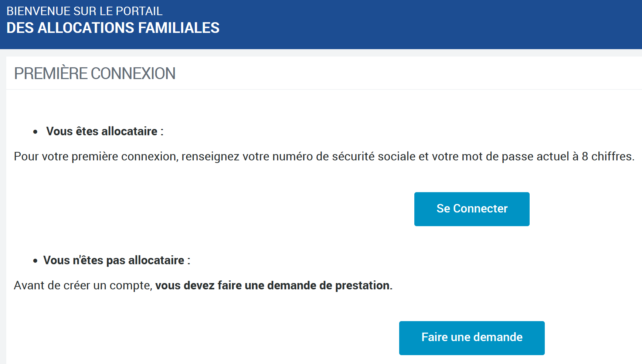Click the Faire une demande button label text

tap(472, 337)
